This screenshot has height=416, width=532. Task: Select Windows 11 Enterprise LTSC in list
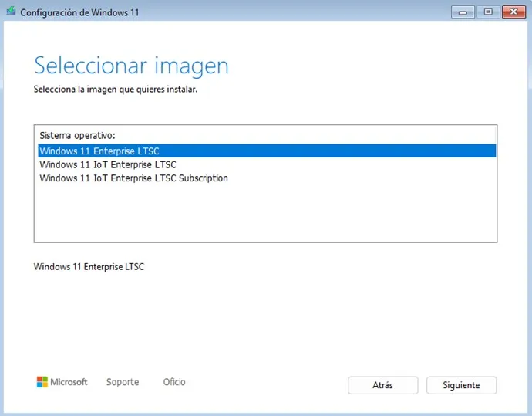click(267, 151)
